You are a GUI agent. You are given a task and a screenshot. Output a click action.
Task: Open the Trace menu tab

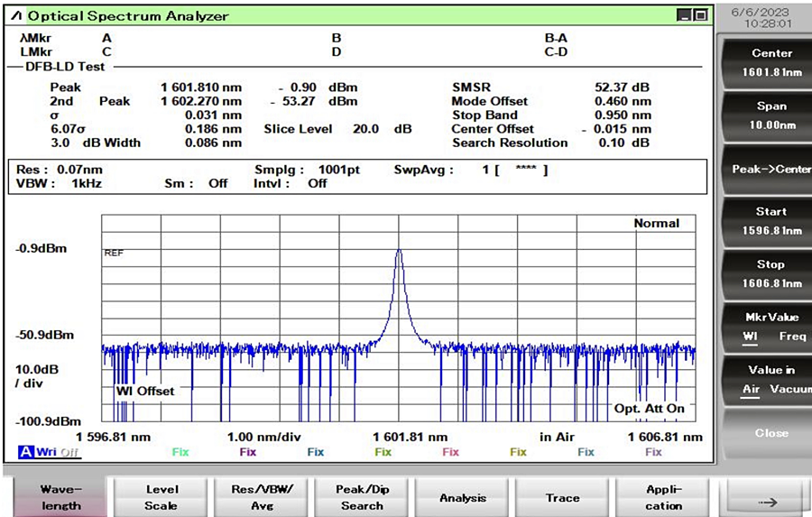click(563, 497)
